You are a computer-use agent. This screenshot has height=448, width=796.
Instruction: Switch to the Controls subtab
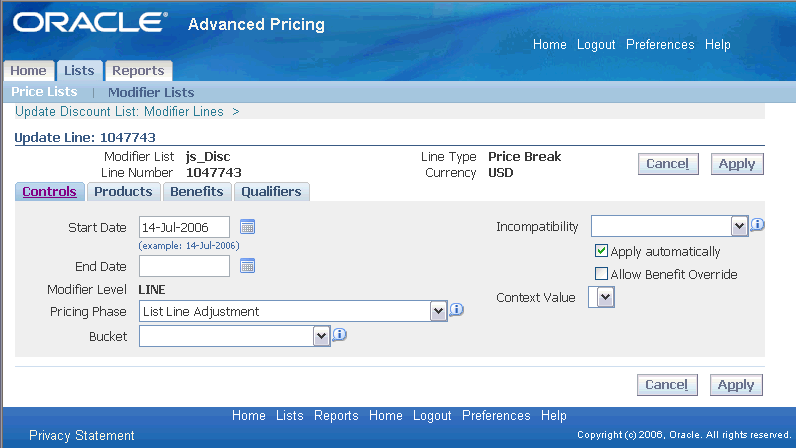(49, 191)
